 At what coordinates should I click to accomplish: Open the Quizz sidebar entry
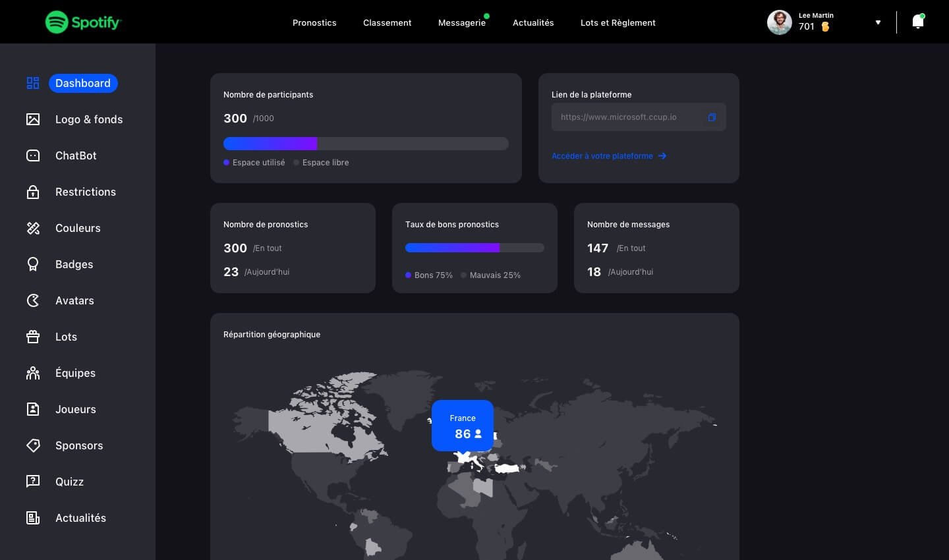click(69, 482)
